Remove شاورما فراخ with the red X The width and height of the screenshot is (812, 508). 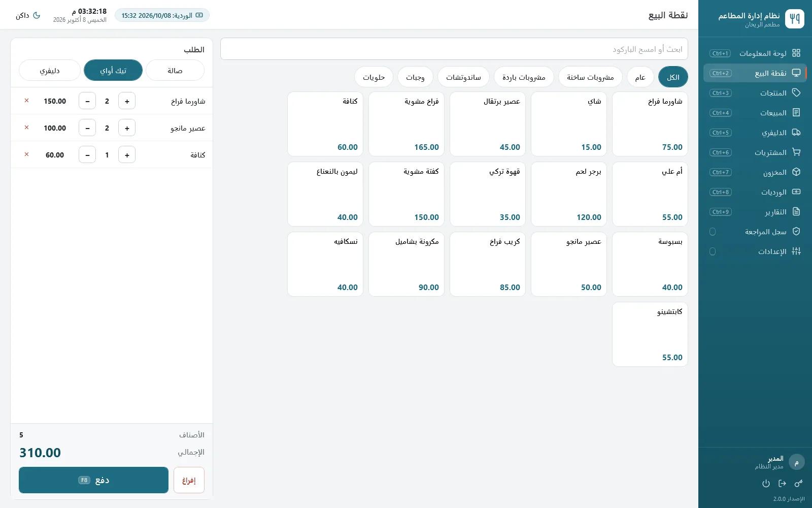click(26, 101)
